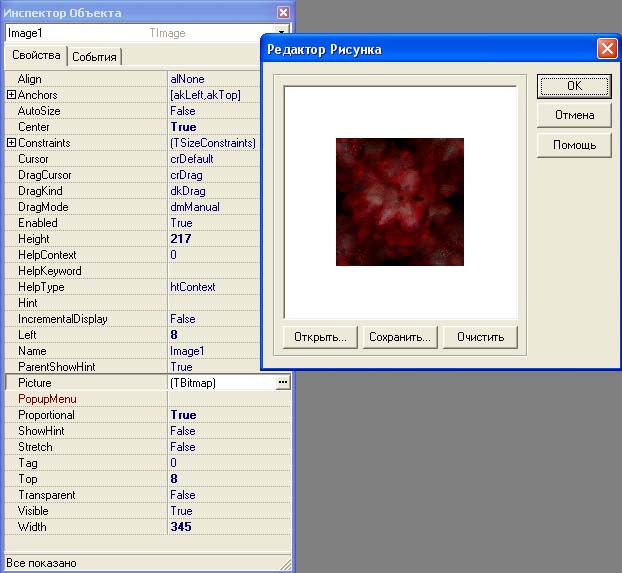Load an image with Открыть... button
The height and width of the screenshot is (573, 622).
point(320,337)
